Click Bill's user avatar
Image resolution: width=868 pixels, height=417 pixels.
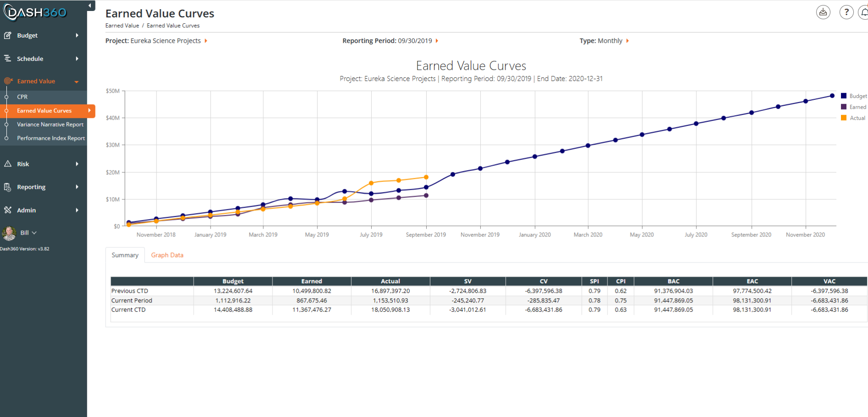[x=9, y=233]
